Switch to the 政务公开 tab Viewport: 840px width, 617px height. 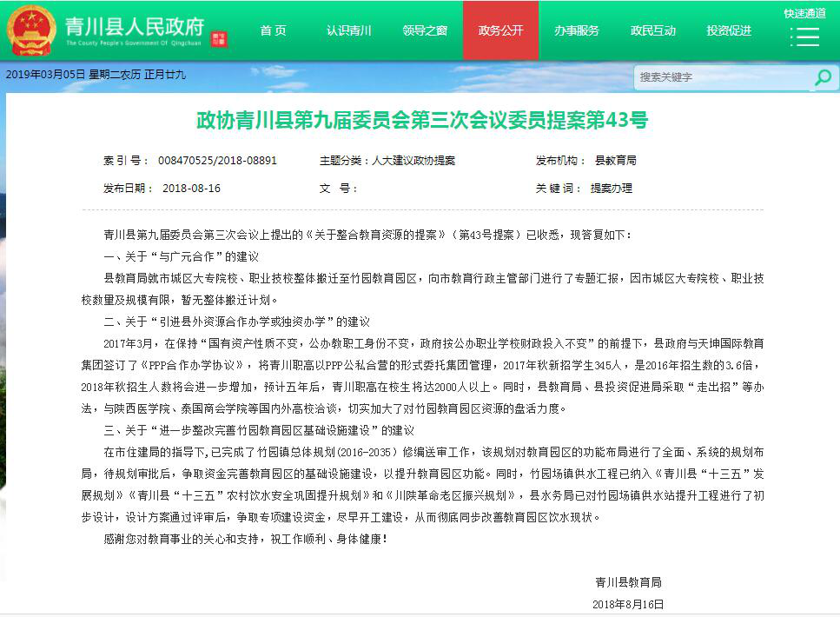pos(500,30)
